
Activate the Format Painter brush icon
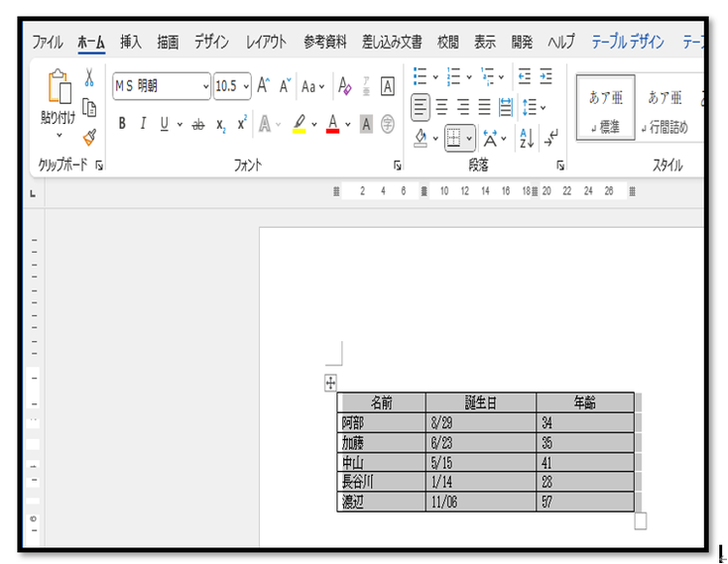point(89,138)
